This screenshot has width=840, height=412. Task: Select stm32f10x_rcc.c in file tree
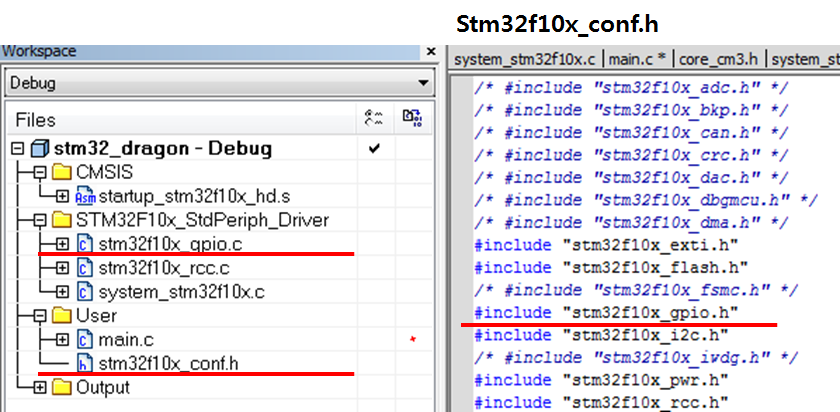click(x=164, y=268)
